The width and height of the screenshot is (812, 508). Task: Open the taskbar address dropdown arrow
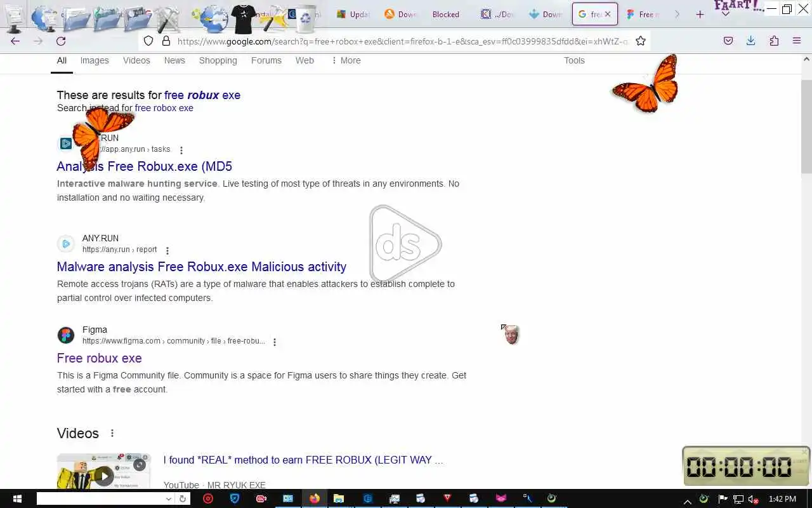tap(168, 499)
